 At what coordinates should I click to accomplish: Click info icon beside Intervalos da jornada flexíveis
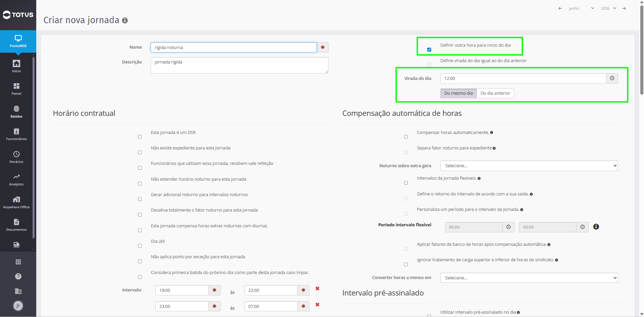[x=479, y=179]
